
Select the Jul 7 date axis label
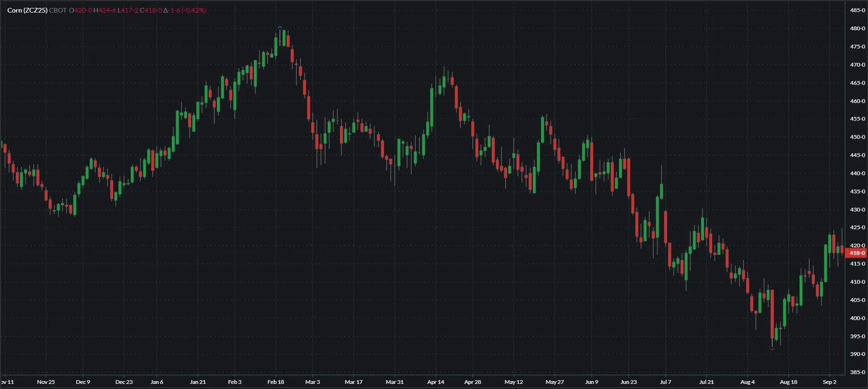(x=665, y=382)
